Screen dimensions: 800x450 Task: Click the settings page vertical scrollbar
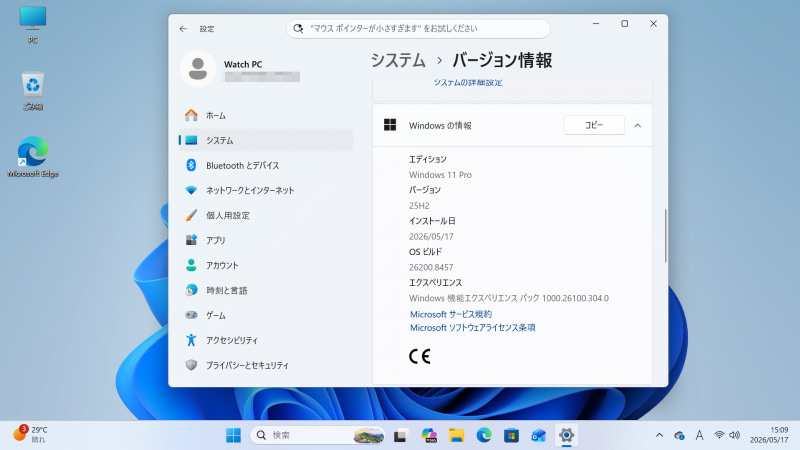[x=665, y=236]
